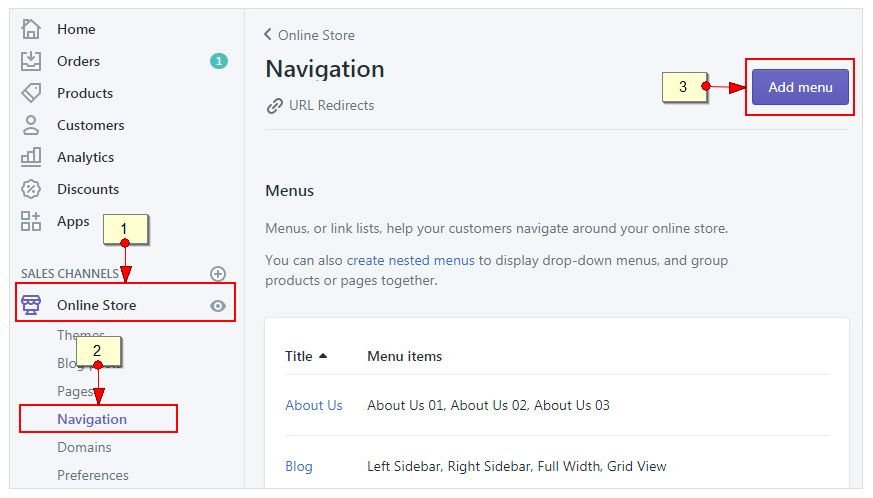Screen dimensions: 873x498
Task: Add a sales channel with plus icon
Action: pos(218,273)
